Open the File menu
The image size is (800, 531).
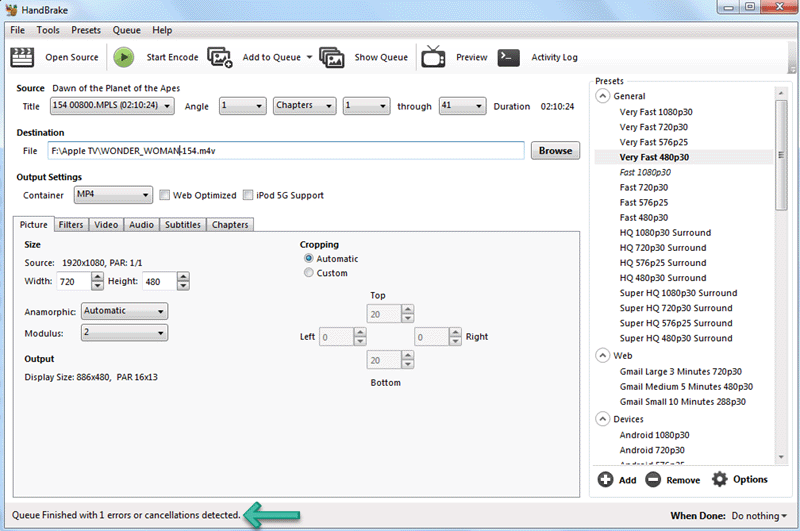(17, 30)
